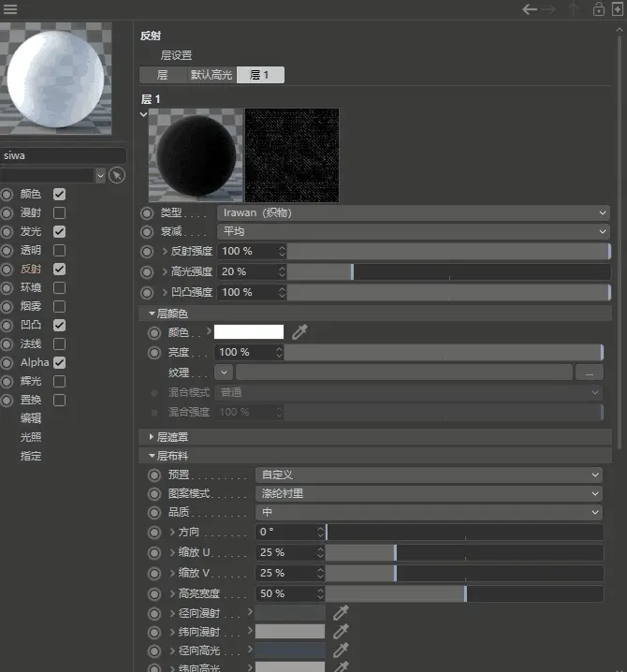Disable the 发光 channel checkbox

pyautogui.click(x=60, y=232)
